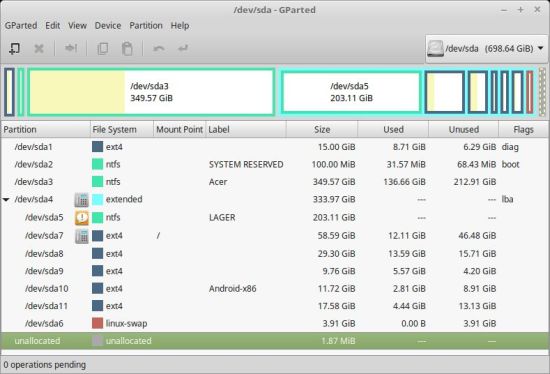
Task: Select the /dev/sda5 block in disk map
Action: click(351, 92)
